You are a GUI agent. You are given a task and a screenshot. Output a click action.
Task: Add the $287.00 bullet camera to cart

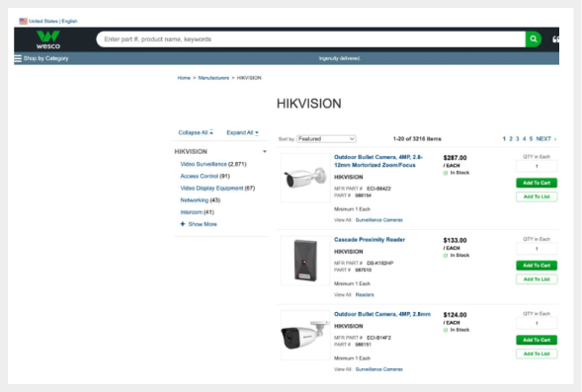(537, 183)
